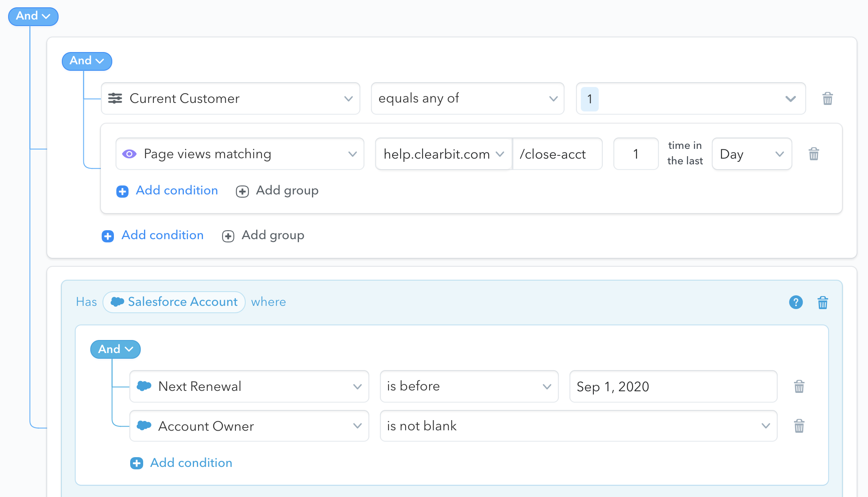Click the help icon on Salesforce Account block

click(x=796, y=301)
